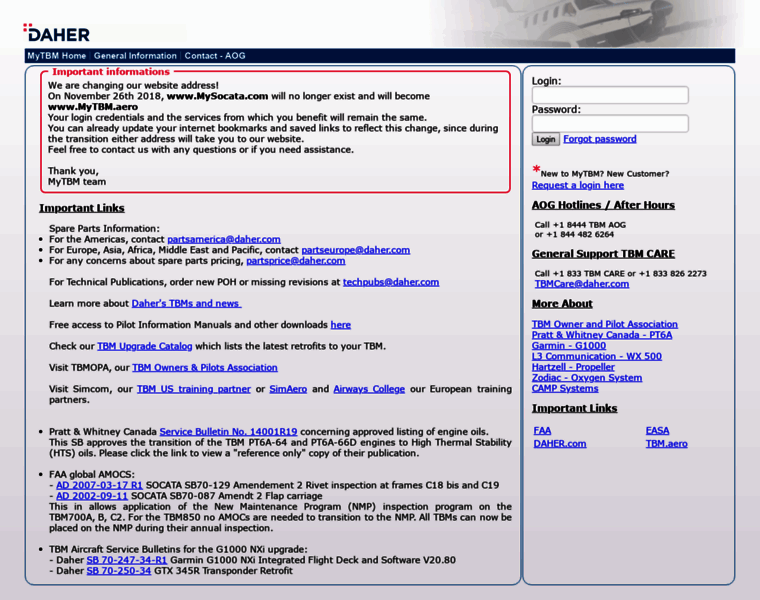Image resolution: width=760 pixels, height=600 pixels.
Task: Focus the Password input field
Action: tap(610, 124)
